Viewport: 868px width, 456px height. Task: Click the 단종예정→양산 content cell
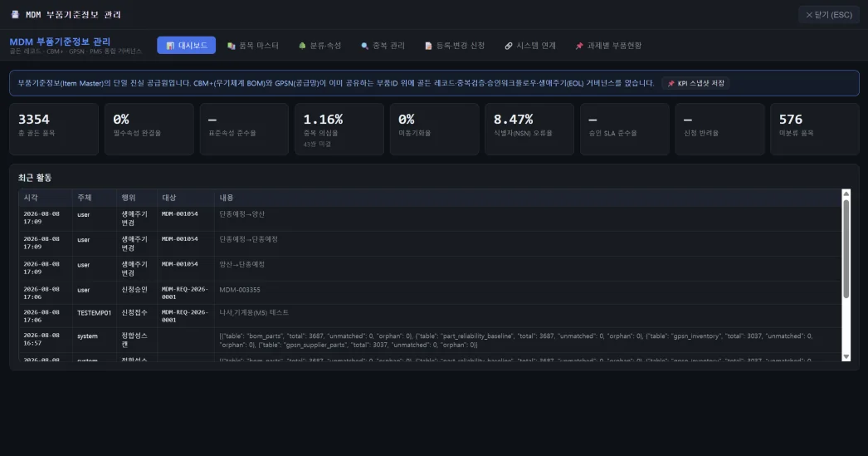(x=528, y=218)
